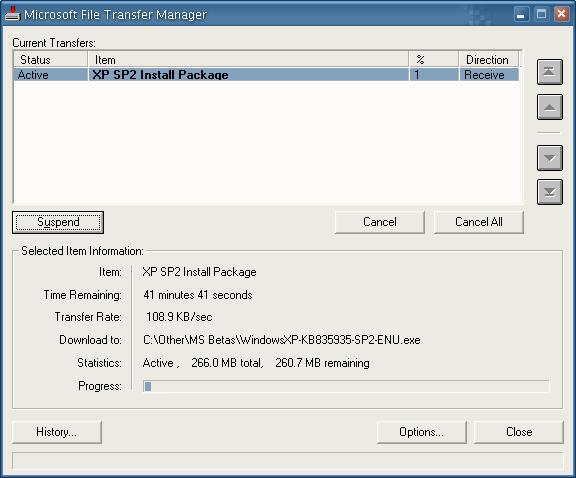Maximize the File Transfer Manager window
The image size is (576, 478).
(541, 15)
